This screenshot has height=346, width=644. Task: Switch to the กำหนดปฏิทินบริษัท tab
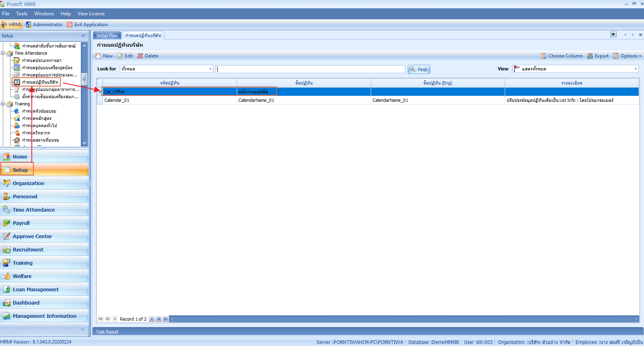click(143, 35)
